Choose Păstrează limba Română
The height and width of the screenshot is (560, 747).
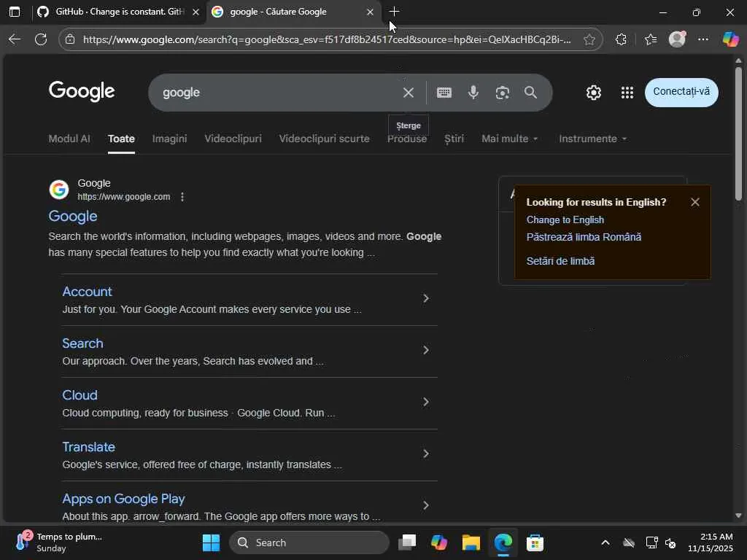(584, 237)
